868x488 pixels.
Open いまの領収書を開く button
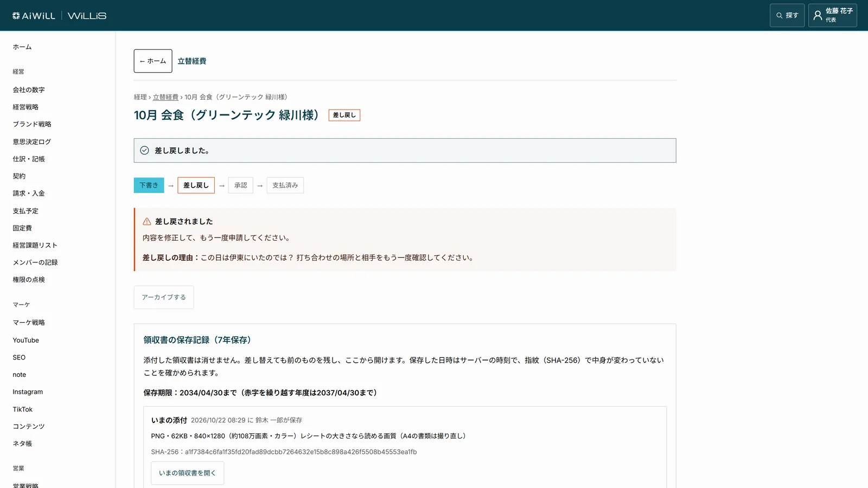click(187, 473)
